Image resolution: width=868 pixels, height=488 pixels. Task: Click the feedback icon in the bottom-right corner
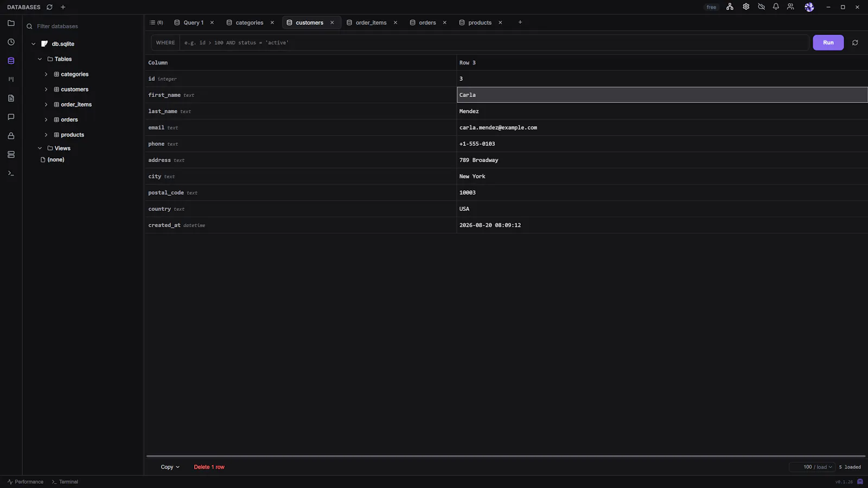(x=860, y=481)
